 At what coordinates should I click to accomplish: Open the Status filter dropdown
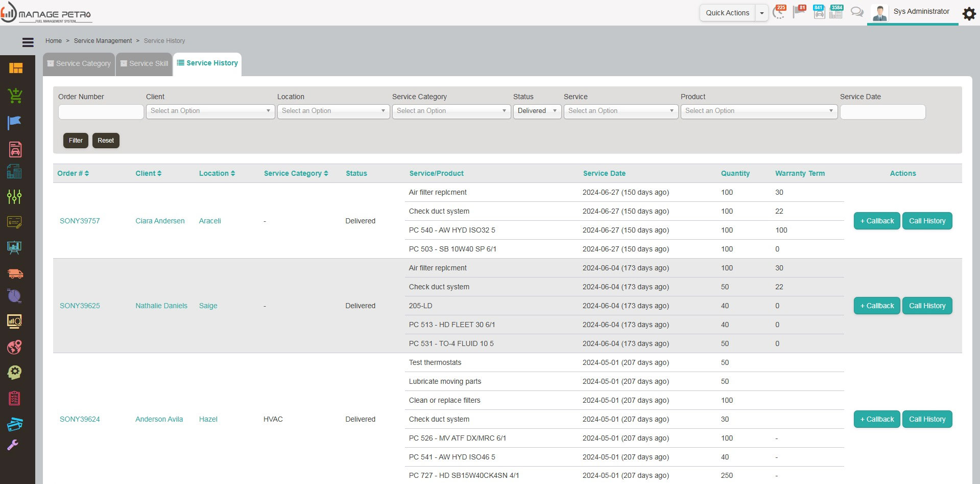click(537, 111)
